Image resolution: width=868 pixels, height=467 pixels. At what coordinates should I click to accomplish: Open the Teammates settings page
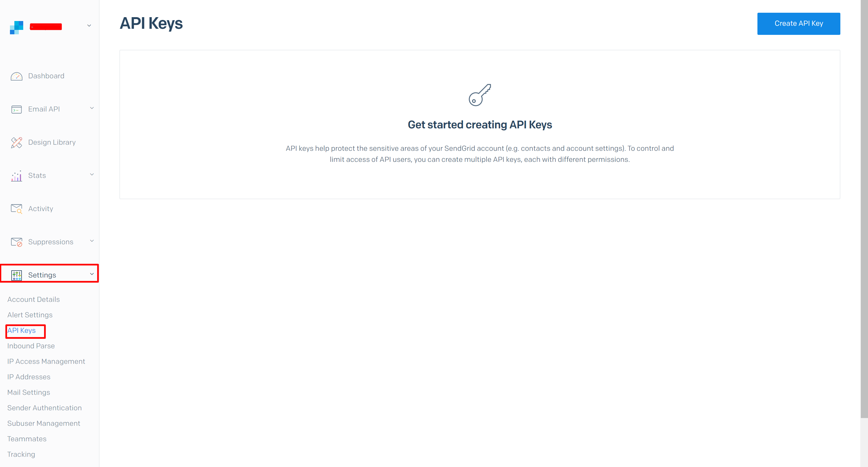pos(26,439)
